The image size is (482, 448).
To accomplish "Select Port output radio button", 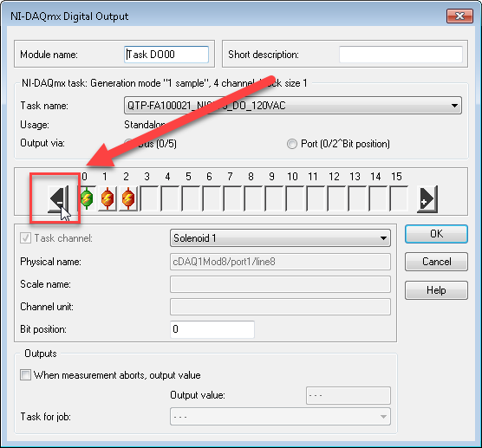I will [292, 144].
